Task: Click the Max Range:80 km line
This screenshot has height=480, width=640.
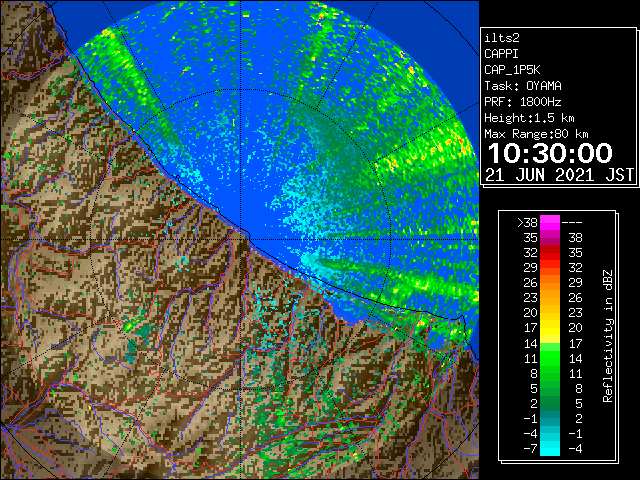Action: (536, 134)
